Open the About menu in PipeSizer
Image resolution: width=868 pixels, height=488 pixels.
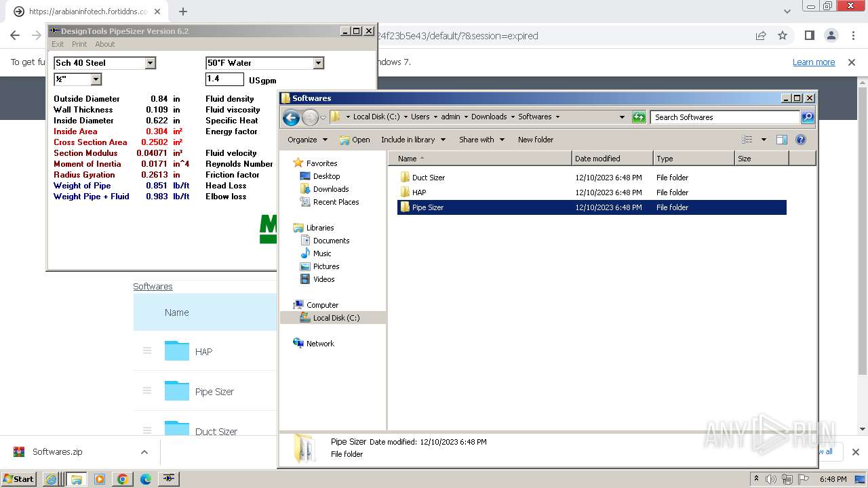(104, 44)
